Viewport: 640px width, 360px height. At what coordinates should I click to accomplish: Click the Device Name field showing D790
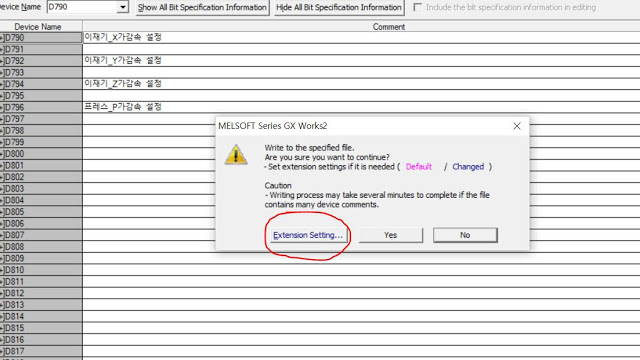point(82,7)
